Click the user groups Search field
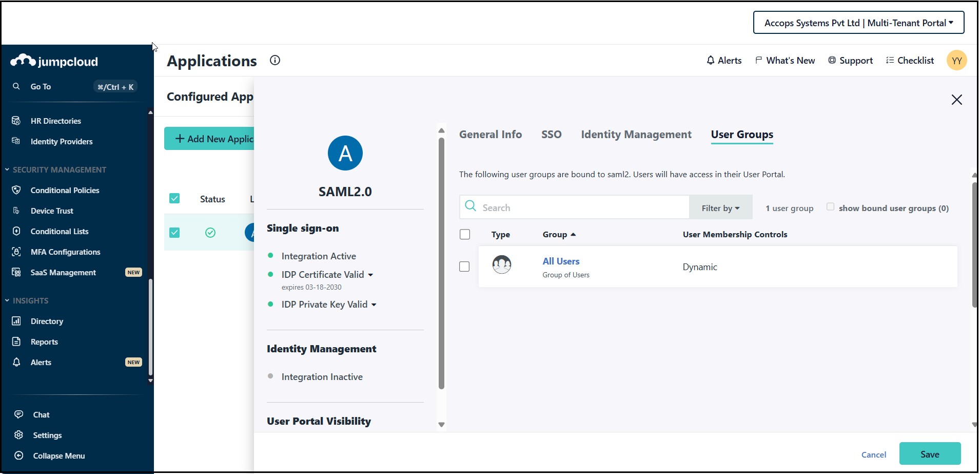This screenshot has width=980, height=474. click(x=580, y=208)
